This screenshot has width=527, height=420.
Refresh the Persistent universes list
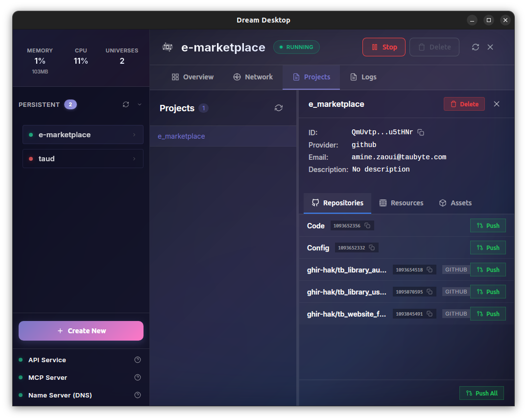[126, 104]
